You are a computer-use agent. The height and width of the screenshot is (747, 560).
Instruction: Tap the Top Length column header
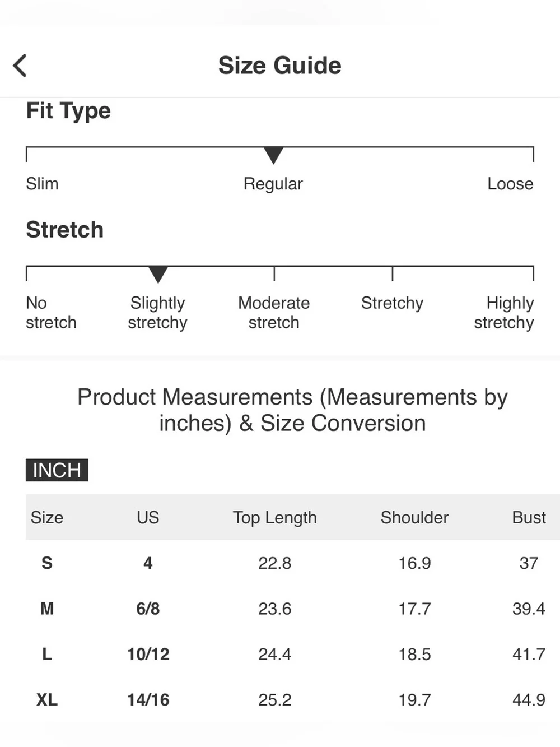pos(275,518)
